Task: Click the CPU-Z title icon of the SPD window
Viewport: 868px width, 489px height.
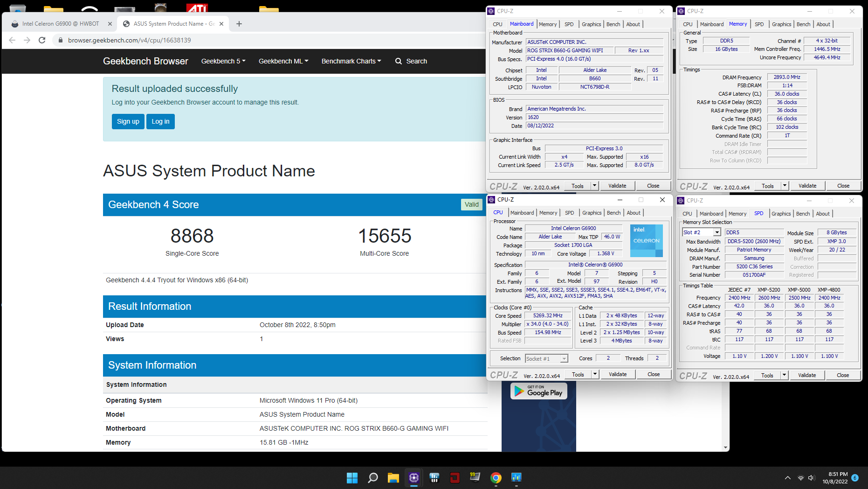Action: (681, 201)
